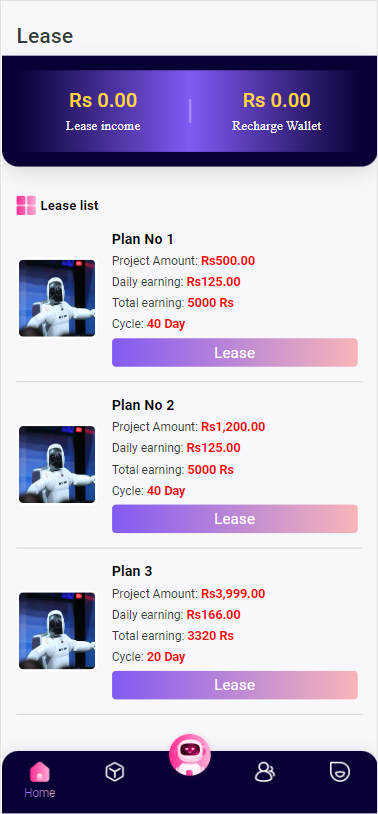Click the Plan No 1 title

point(142,239)
